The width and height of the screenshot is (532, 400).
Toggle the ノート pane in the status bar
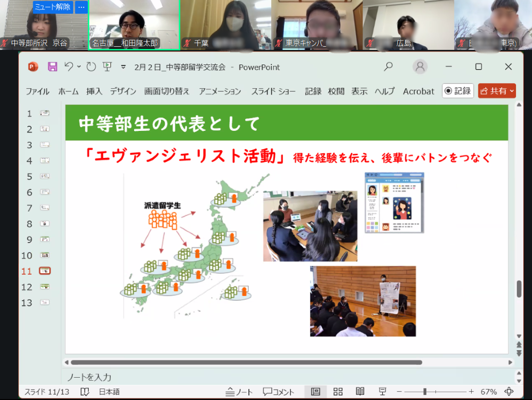(238, 391)
